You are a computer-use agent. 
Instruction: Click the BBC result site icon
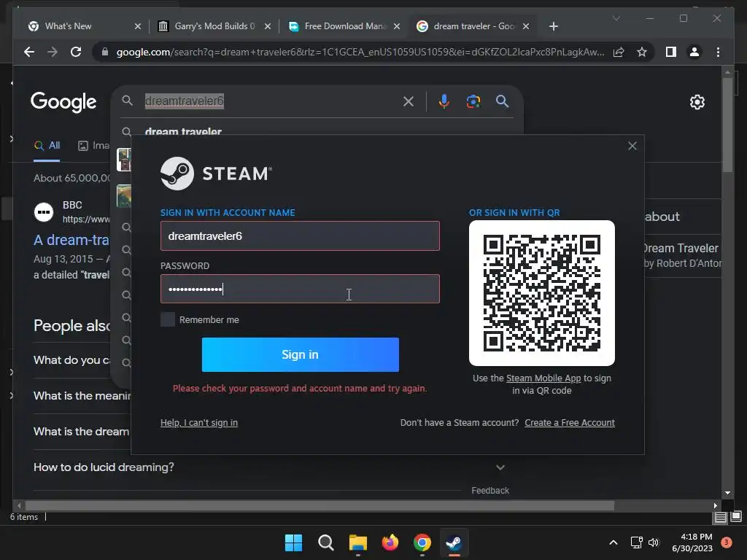(44, 212)
